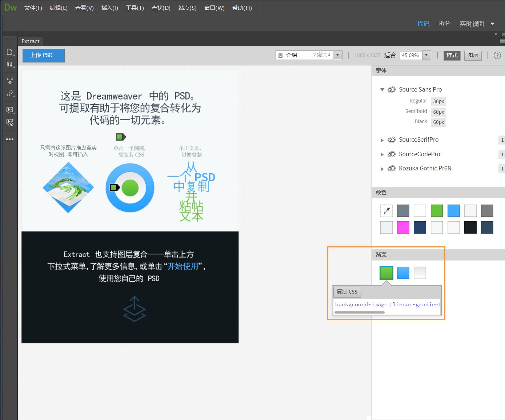Click the file management up-down arrows icon
The width and height of the screenshot is (505, 420).
pos(10,64)
